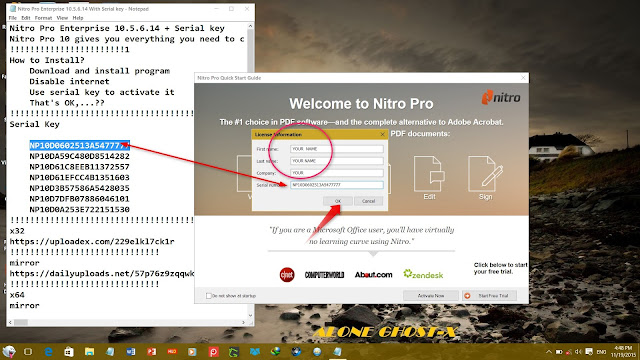The height and width of the screenshot is (360, 640).
Task: Tick Do not show at startup checkbox
Action: click(209, 296)
